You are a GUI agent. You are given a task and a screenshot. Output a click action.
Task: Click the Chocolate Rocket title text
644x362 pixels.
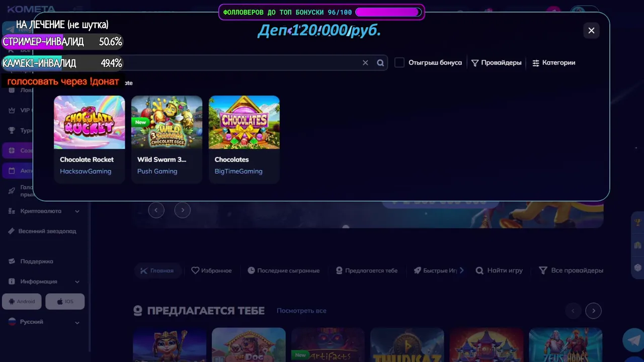[x=87, y=159]
